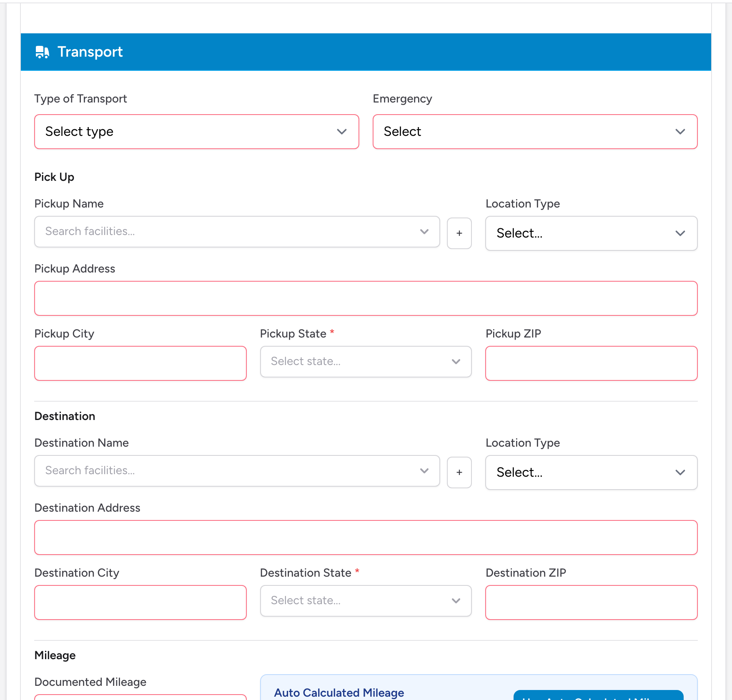Viewport: 732px width, 700px height.
Task: Click the Pickup Address label
Action: click(x=75, y=269)
